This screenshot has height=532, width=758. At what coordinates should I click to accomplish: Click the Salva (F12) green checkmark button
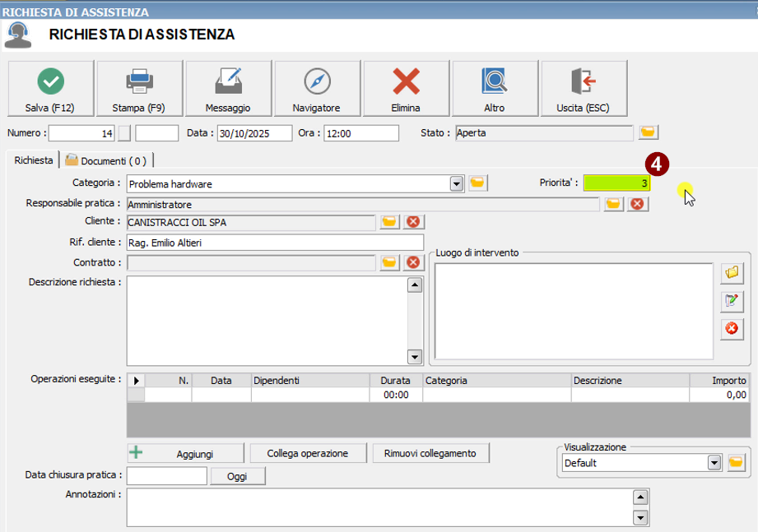point(50,89)
